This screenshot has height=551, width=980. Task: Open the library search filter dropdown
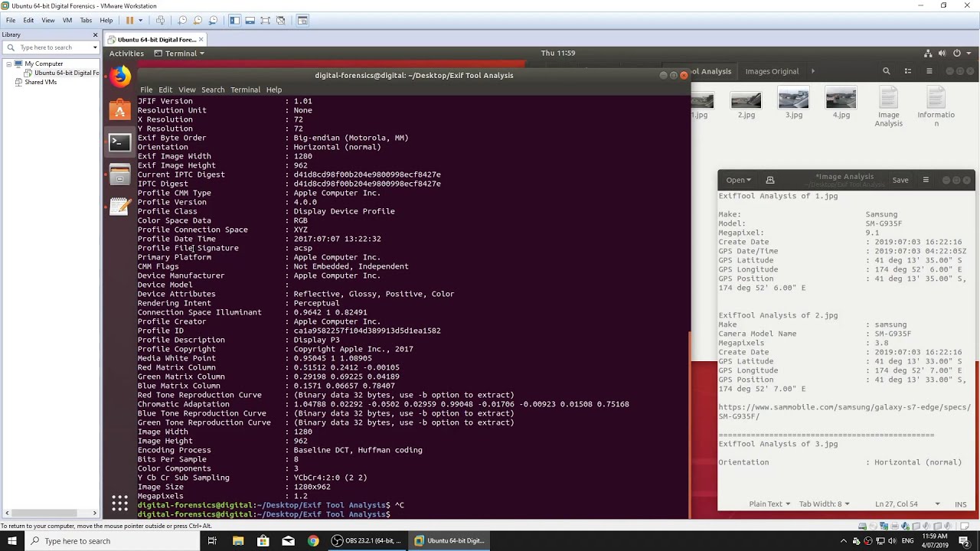95,47
